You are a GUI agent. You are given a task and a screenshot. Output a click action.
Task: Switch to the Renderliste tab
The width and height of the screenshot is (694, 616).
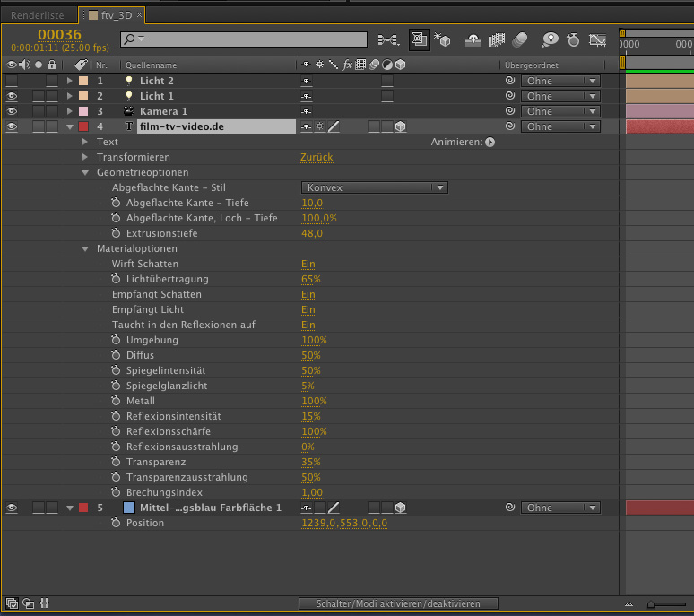37,15
